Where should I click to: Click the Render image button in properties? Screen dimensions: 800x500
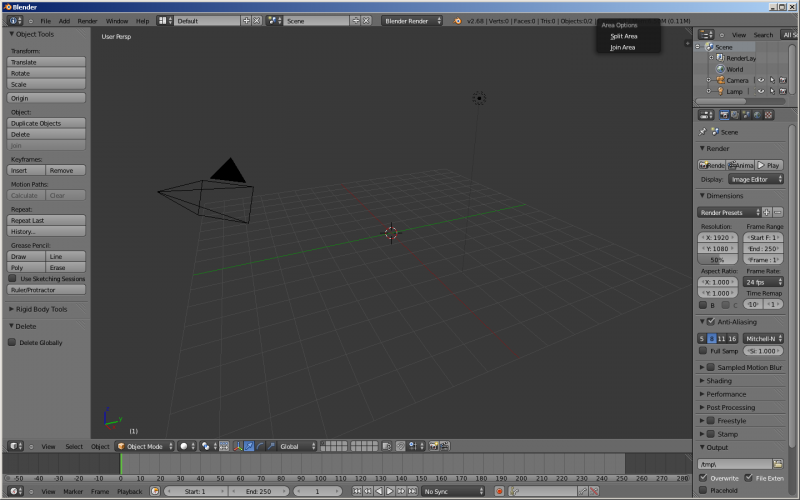tap(711, 165)
